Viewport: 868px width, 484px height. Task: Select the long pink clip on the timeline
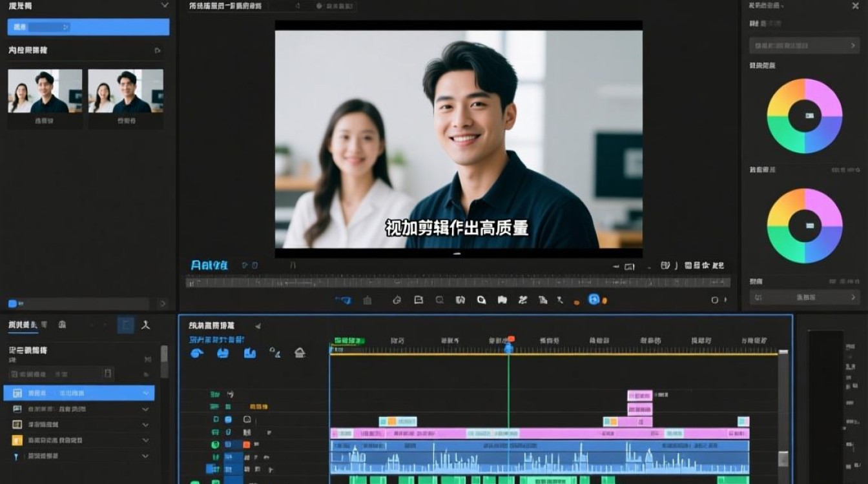coord(539,434)
